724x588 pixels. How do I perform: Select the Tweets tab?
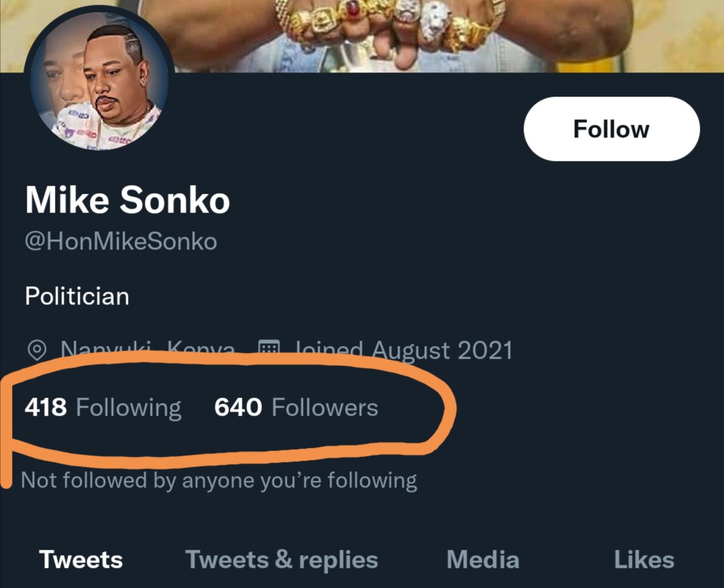(80, 560)
